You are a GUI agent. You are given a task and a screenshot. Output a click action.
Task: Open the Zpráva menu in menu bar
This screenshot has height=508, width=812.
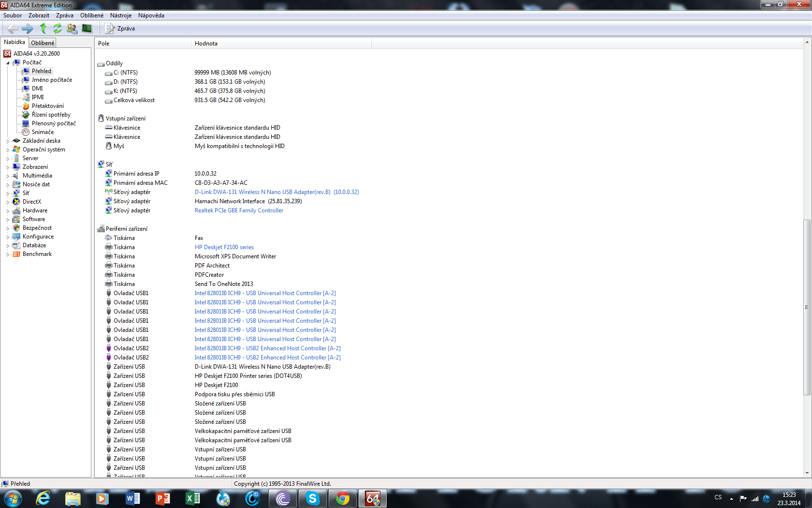tap(65, 15)
